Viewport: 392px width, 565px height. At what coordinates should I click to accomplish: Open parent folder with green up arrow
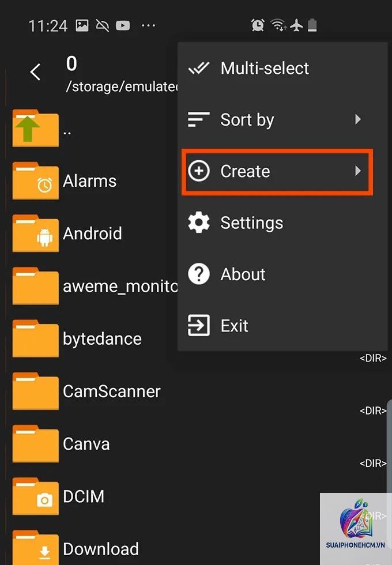35,128
